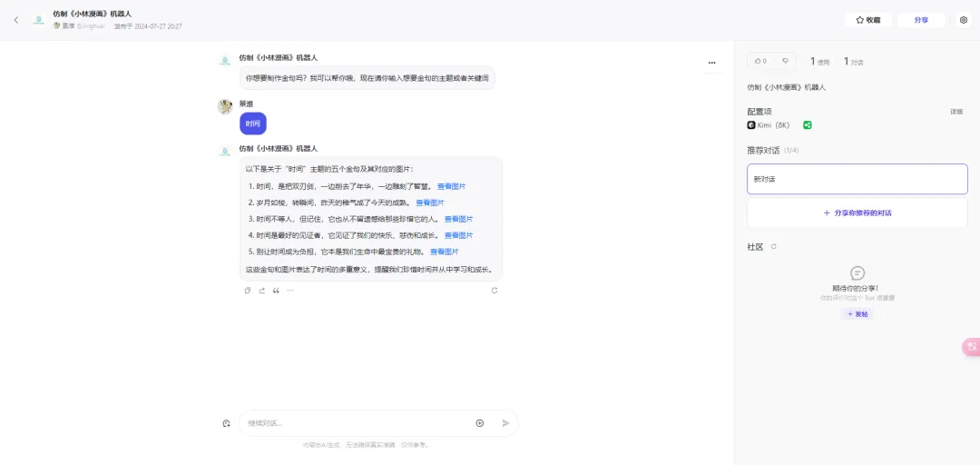The height and width of the screenshot is (465, 980).
Task: Click the user 景淮 avatar in the chat
Action: point(225,106)
